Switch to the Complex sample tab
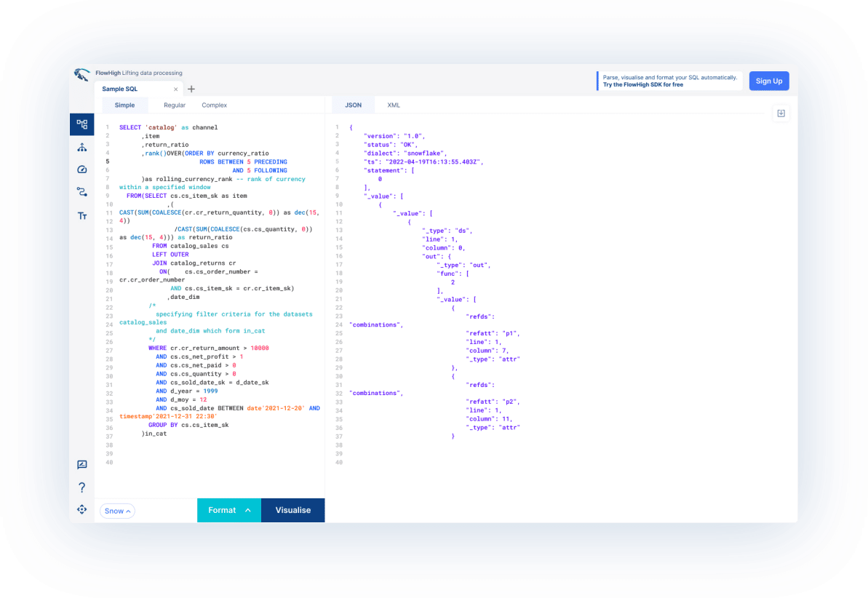This screenshot has height=598, width=868. pos(214,105)
